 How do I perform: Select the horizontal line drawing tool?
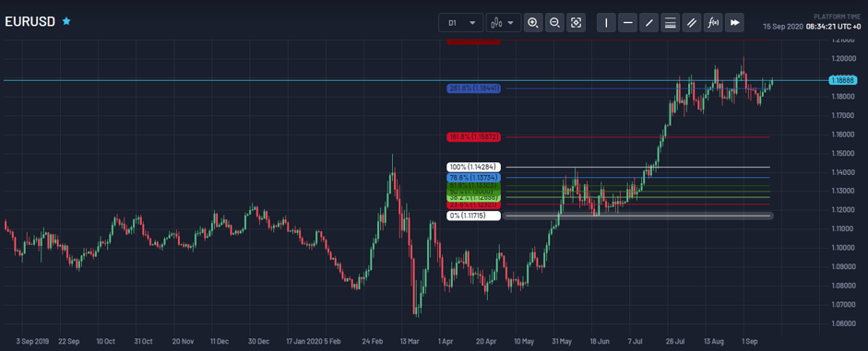[627, 23]
